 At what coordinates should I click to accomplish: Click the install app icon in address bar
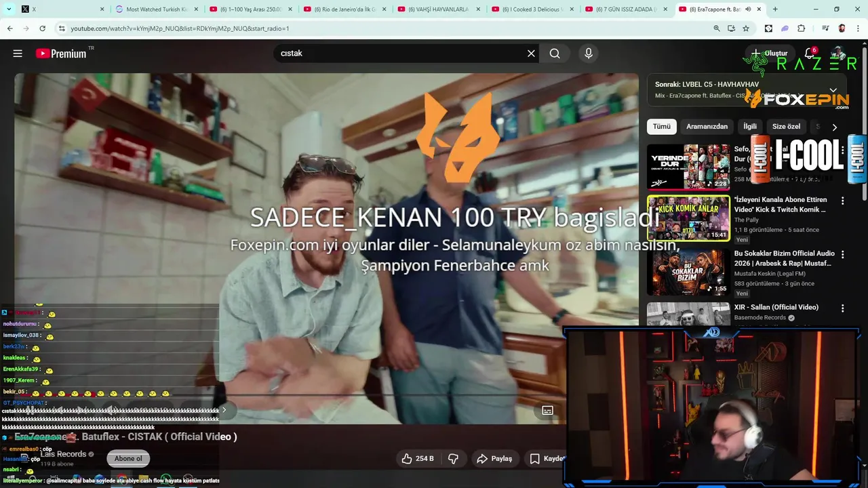tap(731, 28)
